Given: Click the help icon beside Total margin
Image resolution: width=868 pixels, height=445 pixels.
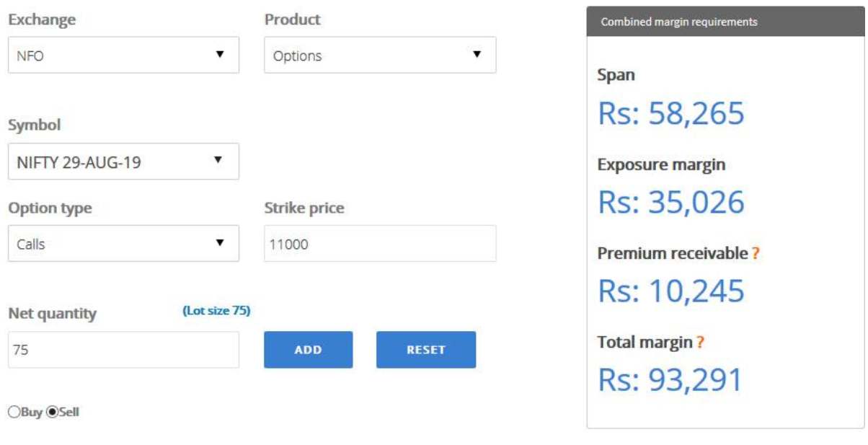Looking at the screenshot, I should coord(699,343).
